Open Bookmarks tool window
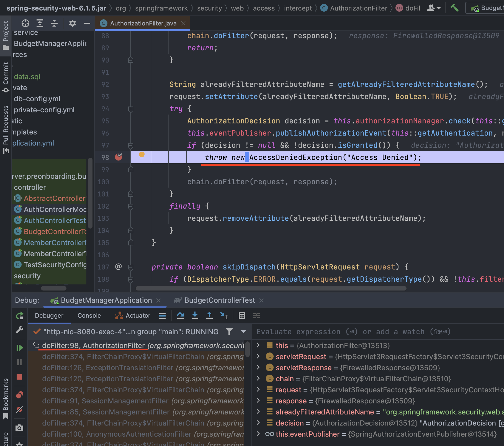This screenshot has height=446, width=504. coord(6,399)
